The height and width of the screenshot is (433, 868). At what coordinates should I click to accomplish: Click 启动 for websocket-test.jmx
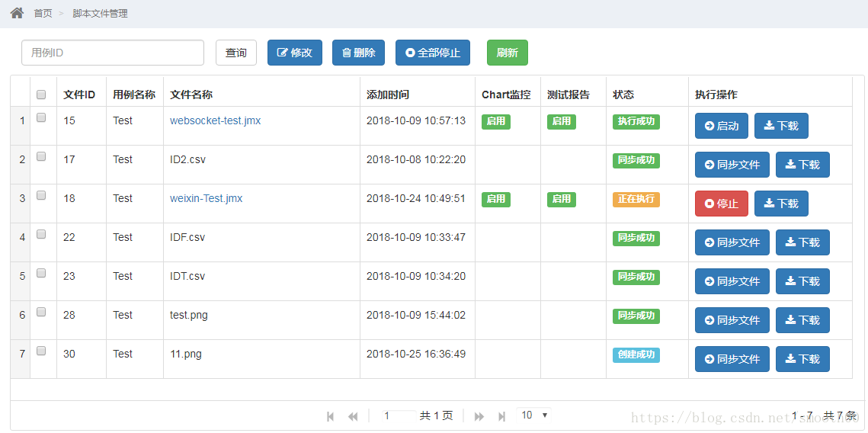pyautogui.click(x=722, y=126)
